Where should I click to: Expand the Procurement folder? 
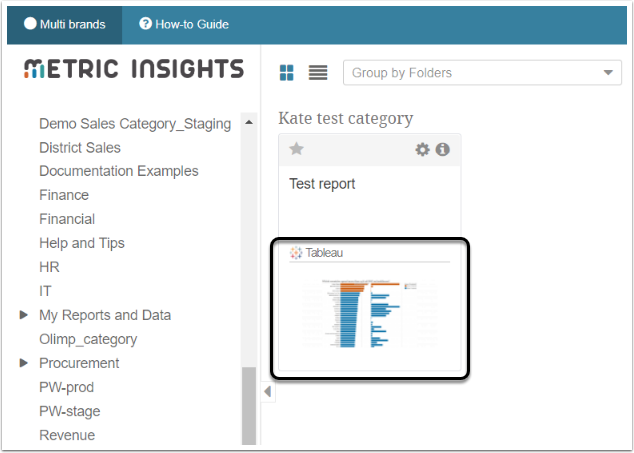[x=24, y=363]
